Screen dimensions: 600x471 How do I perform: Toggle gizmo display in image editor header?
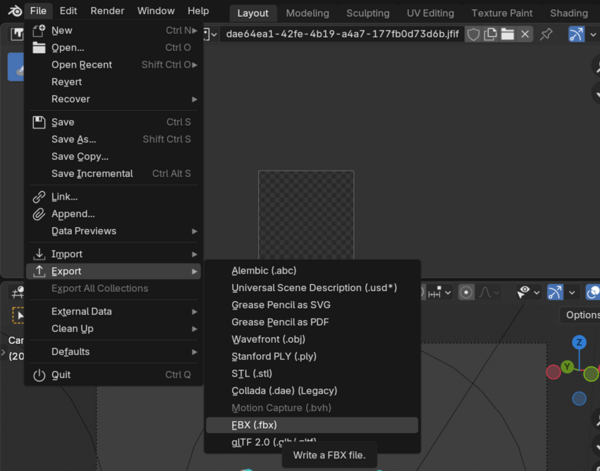(x=576, y=34)
